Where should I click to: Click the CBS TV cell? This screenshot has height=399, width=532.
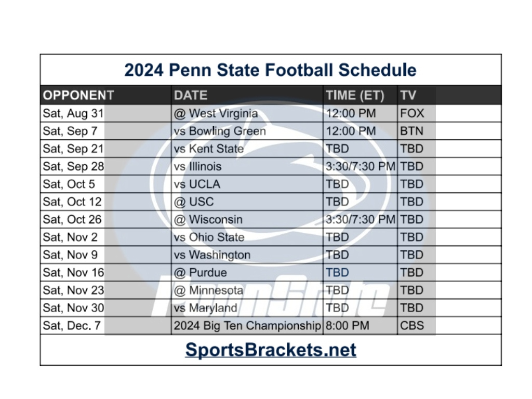[412, 326]
